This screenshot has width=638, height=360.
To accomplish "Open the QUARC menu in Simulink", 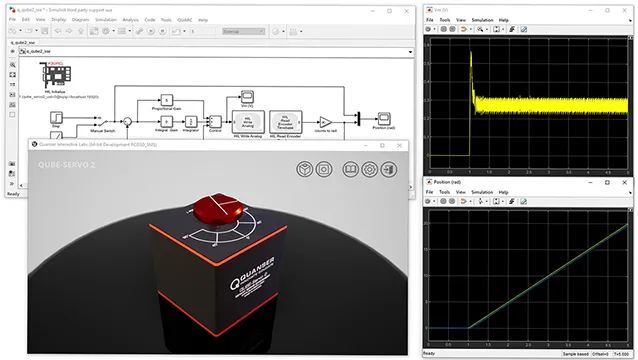I will [185, 20].
